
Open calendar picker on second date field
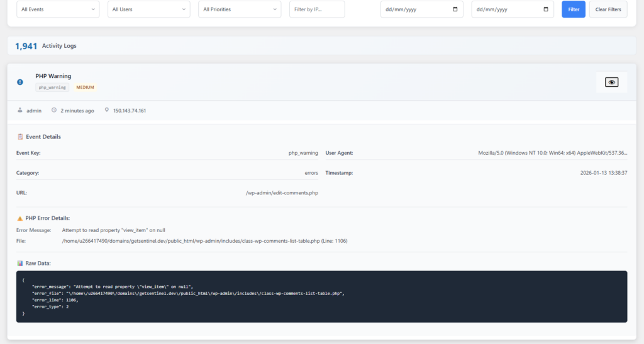[545, 9]
